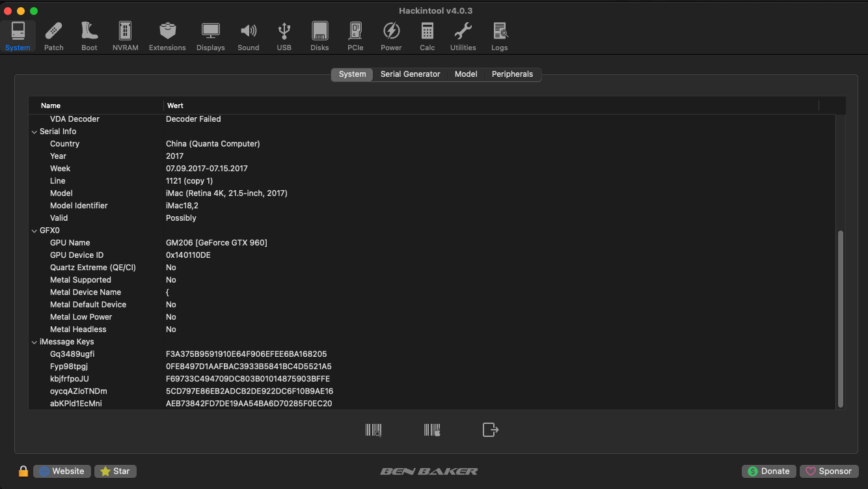Select the Week row
Screen dimensions: 868x489
[432, 169]
